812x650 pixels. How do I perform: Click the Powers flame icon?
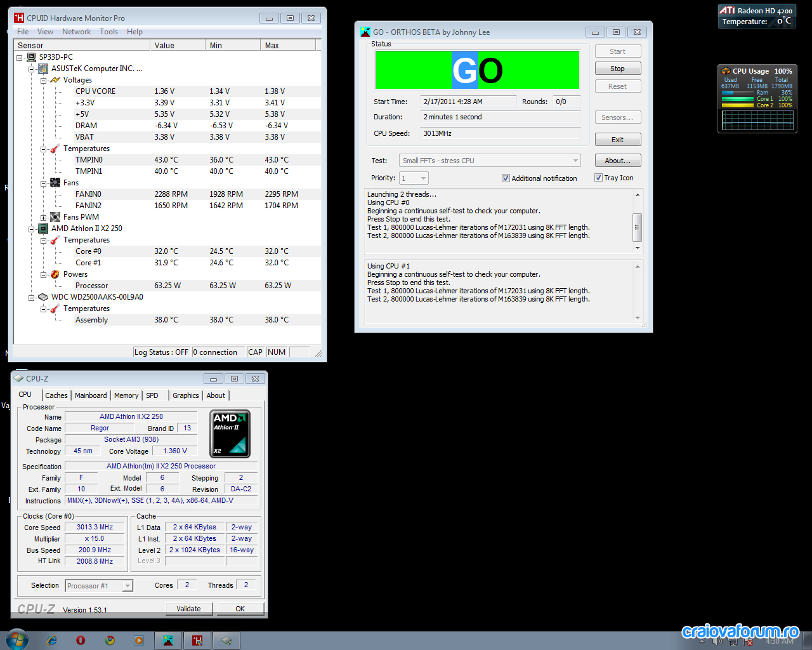pyautogui.click(x=55, y=274)
